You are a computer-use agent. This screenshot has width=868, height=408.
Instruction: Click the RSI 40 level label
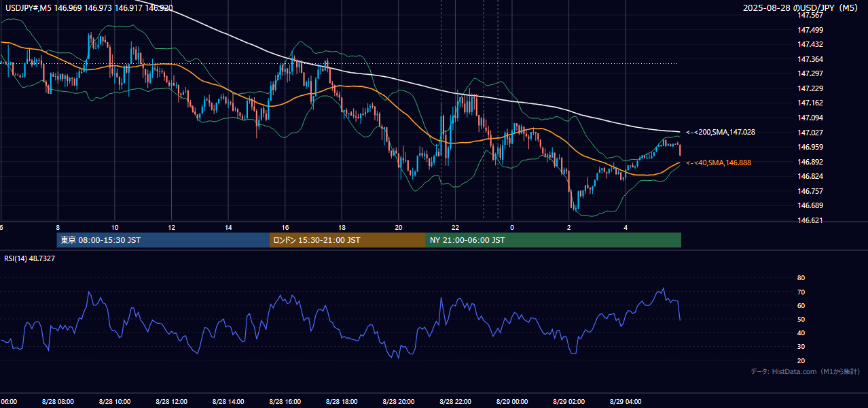point(801,333)
